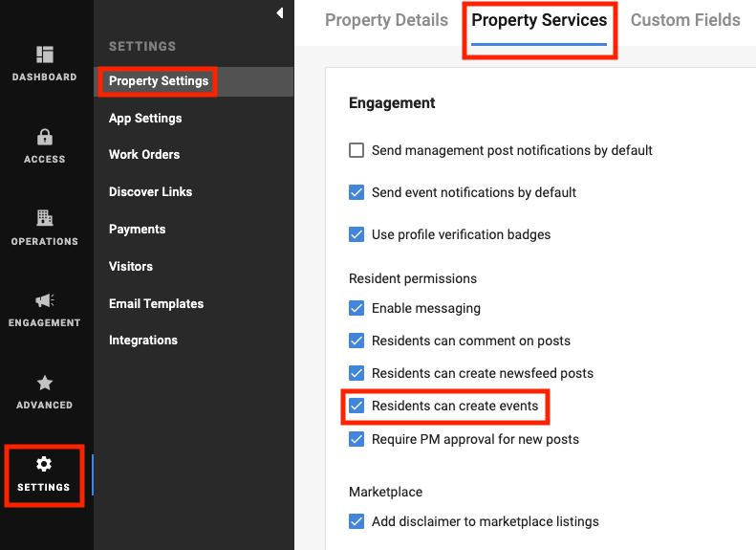Go to App Settings in menu
The height and width of the screenshot is (550, 756).
(x=145, y=118)
